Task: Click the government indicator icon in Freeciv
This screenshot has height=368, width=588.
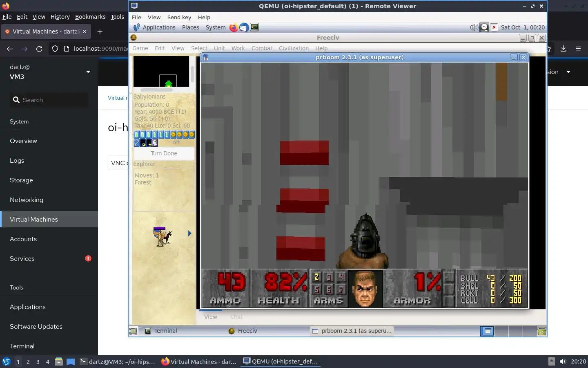Action: [x=155, y=143]
